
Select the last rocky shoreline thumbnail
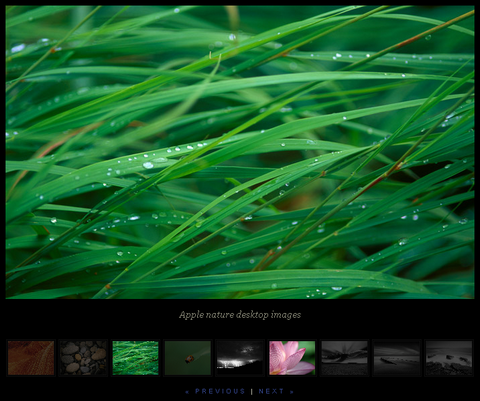[x=449, y=358]
